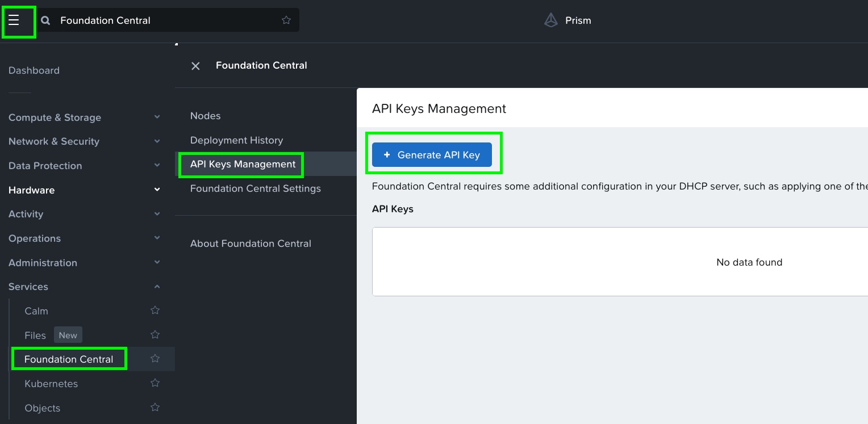Star the Objects service
The height and width of the screenshot is (424, 868).
(155, 408)
